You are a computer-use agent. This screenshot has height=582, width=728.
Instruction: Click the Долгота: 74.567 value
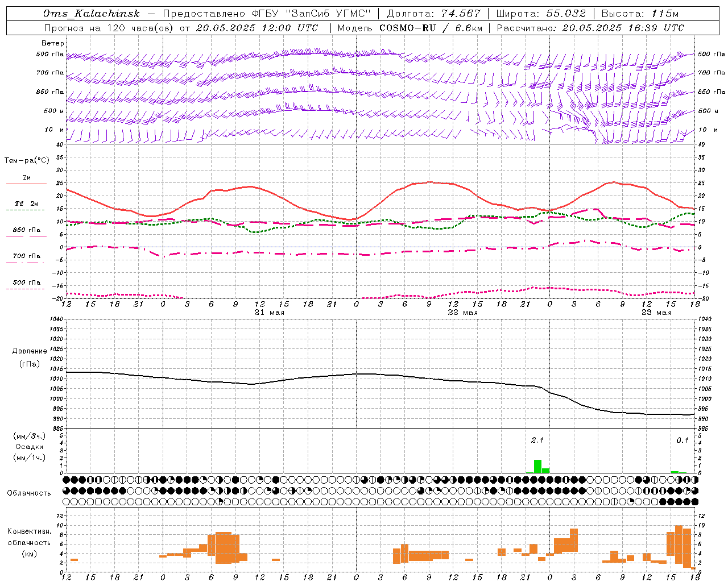click(434, 14)
